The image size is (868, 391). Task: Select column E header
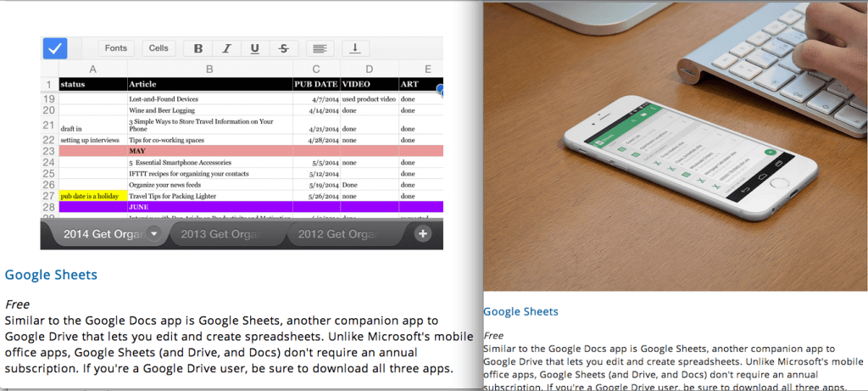tap(421, 70)
